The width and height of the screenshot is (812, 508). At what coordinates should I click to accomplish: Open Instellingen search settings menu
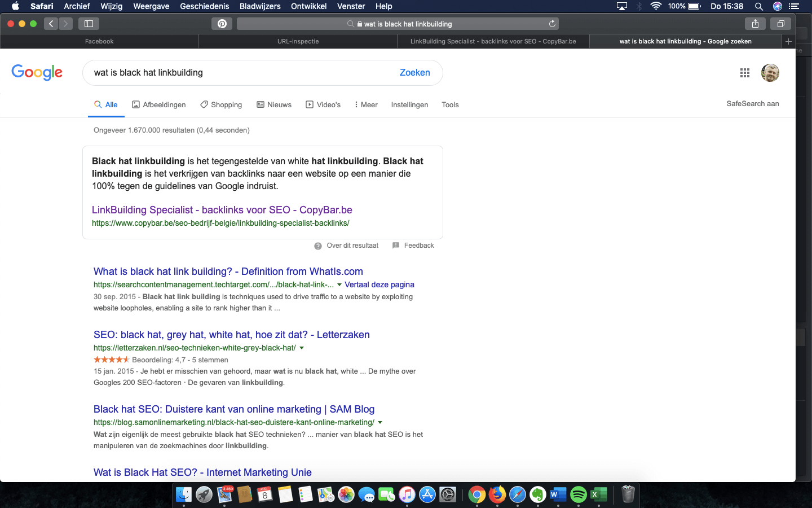[409, 105]
